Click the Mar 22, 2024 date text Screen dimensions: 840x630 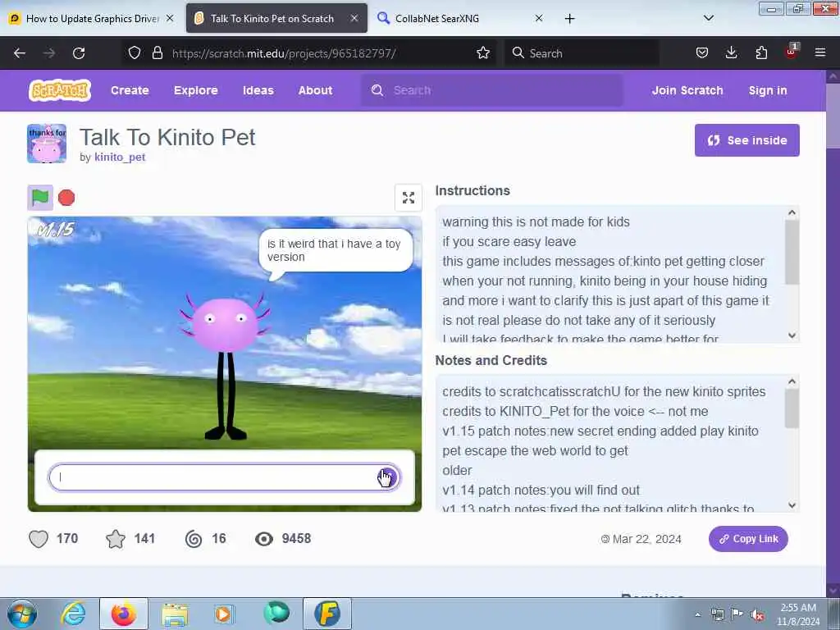tap(646, 539)
